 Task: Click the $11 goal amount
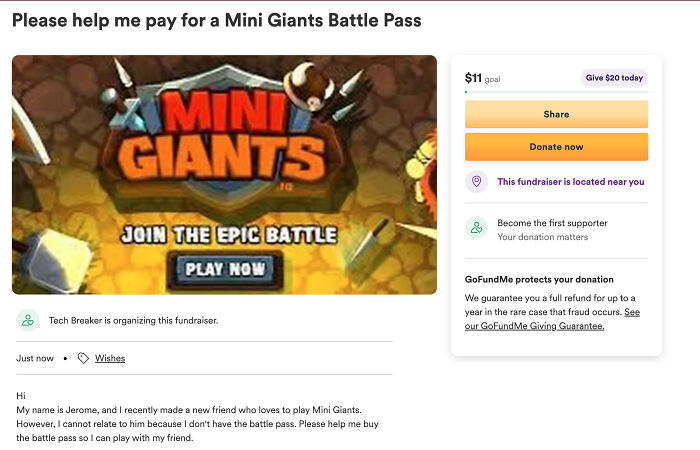click(474, 78)
